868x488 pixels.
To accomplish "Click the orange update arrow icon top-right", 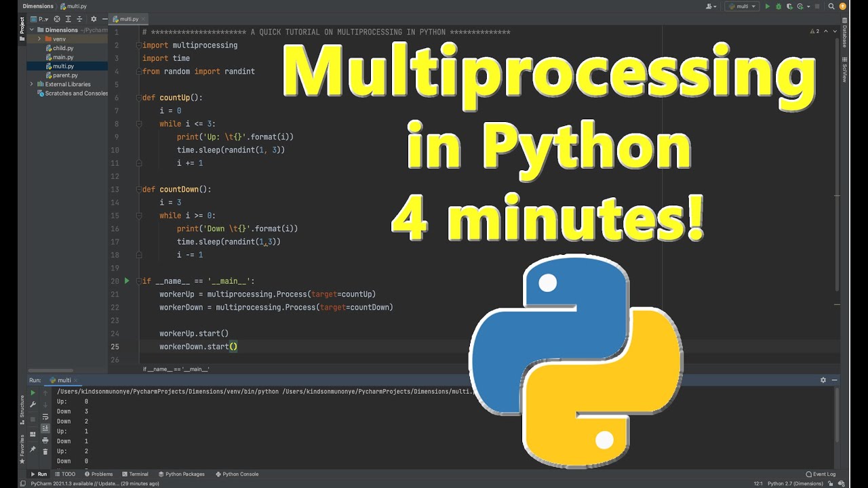I will pos(843,6).
